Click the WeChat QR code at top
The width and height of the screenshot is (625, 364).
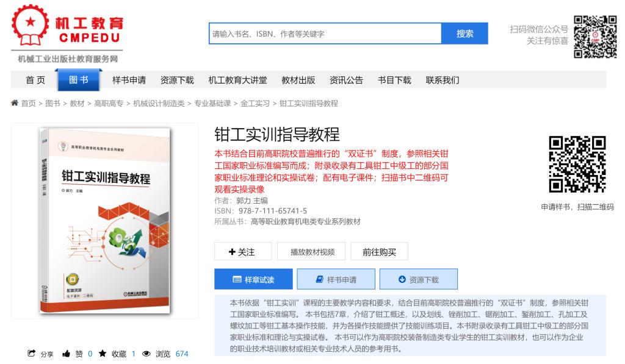point(595,37)
